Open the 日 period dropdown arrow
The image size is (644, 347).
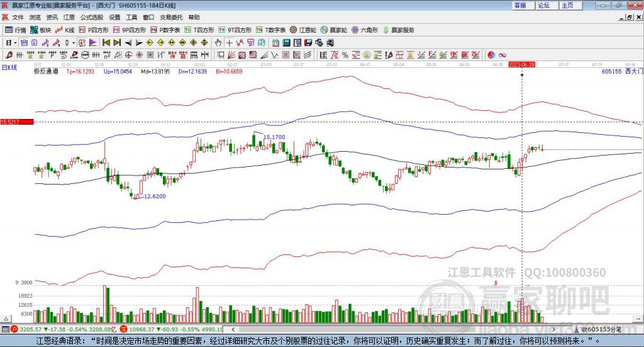(x=15, y=43)
